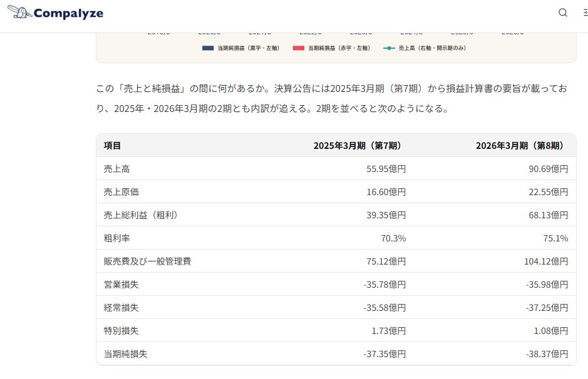Click the -35.58億円 cell

click(x=384, y=308)
